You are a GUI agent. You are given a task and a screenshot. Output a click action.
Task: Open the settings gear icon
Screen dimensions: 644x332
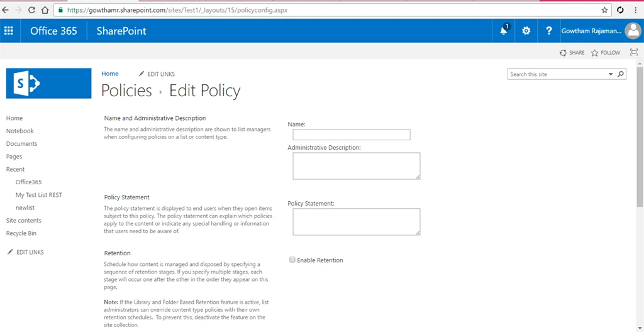click(x=526, y=31)
